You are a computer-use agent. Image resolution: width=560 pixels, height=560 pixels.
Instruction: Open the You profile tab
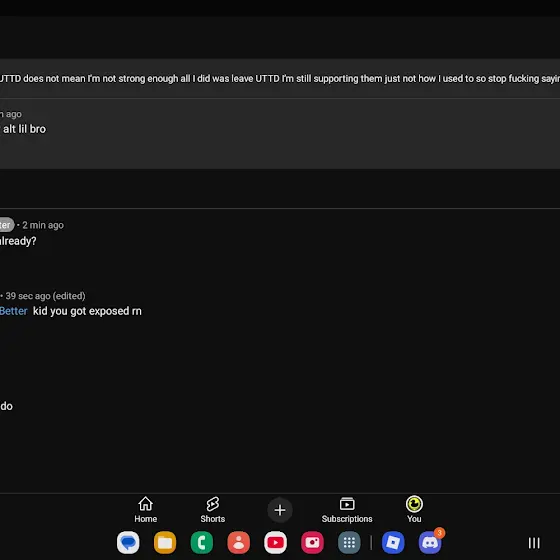coord(414,510)
